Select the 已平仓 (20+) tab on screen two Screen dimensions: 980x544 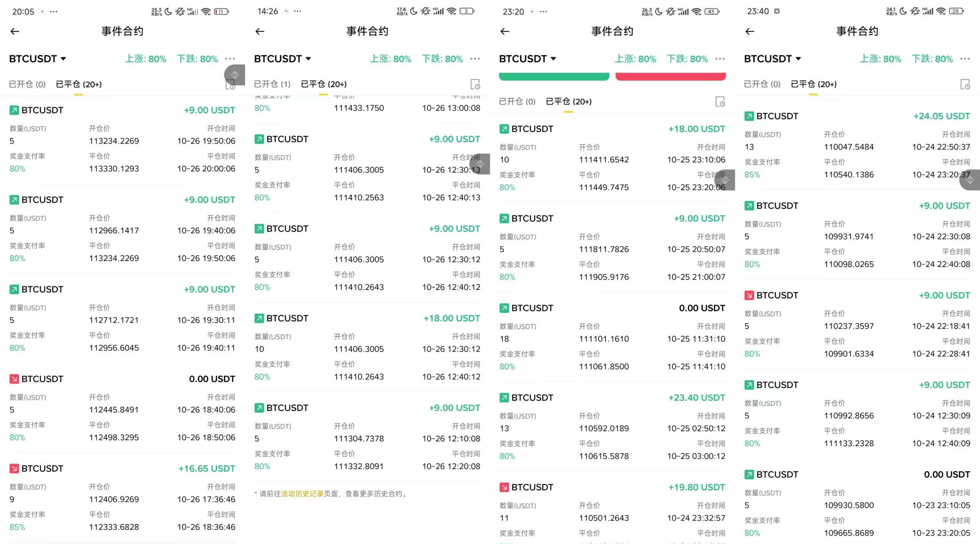pyautogui.click(x=323, y=84)
